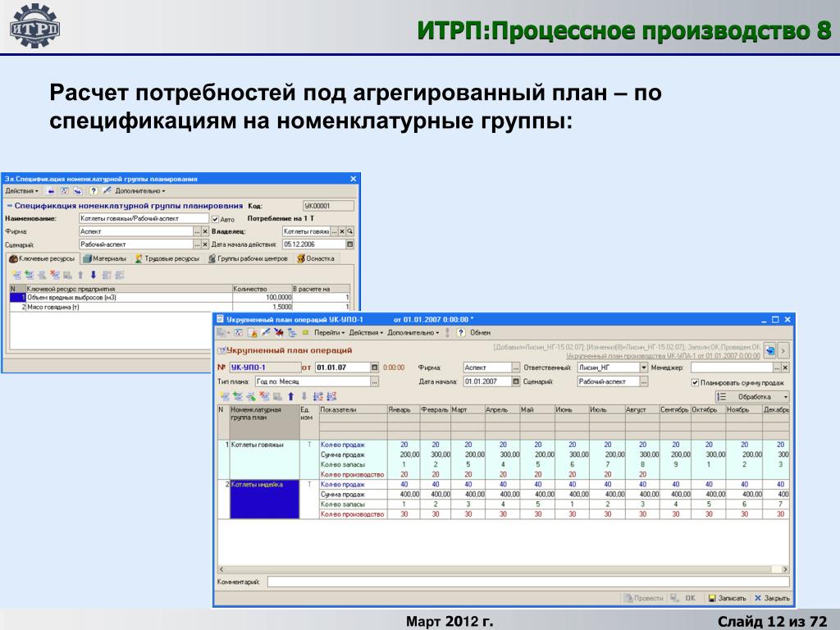Expand the right chevron button in the plan header
Screen dimensions: 840x630
tap(783, 351)
